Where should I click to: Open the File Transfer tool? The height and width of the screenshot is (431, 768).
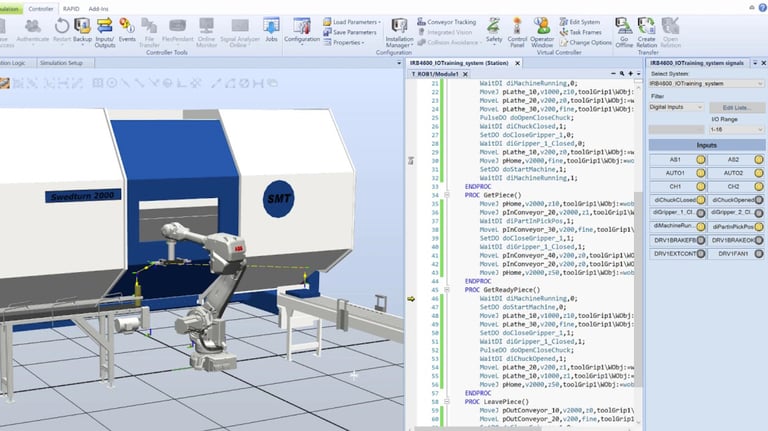(149, 32)
